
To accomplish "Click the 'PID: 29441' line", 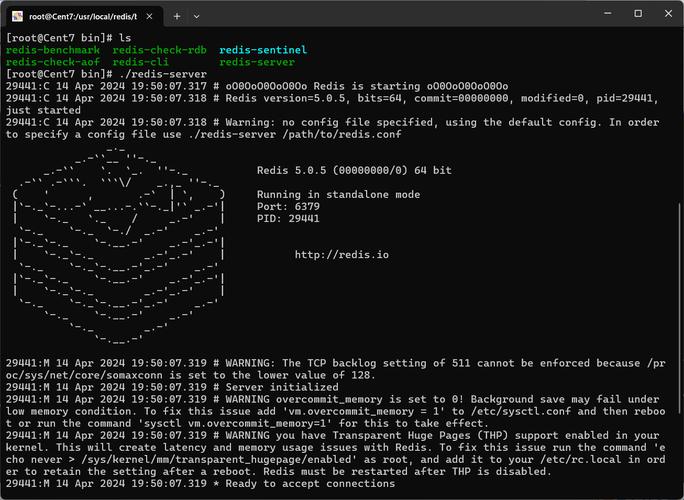I will point(288,219).
